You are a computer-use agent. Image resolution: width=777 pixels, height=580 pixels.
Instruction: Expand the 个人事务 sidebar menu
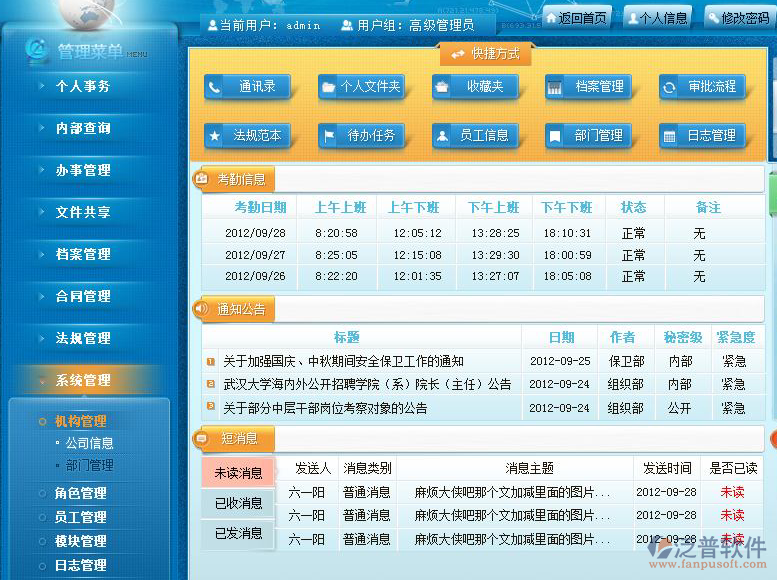point(84,87)
